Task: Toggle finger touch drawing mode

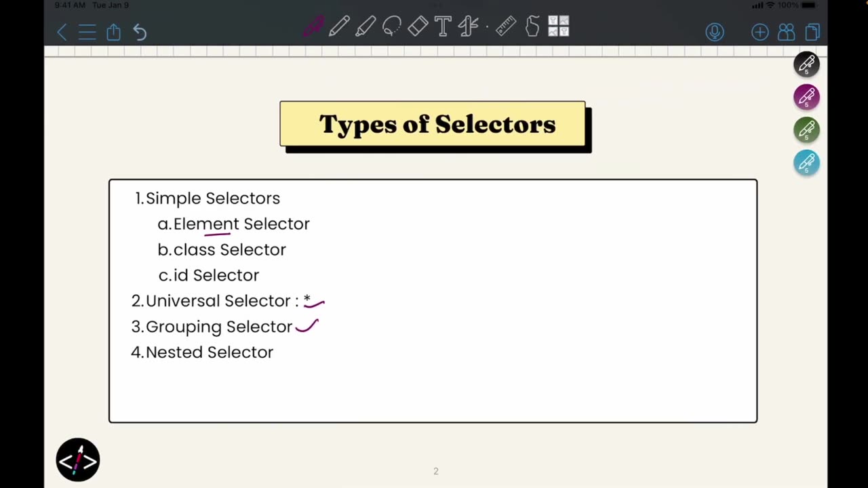Action: tap(532, 27)
